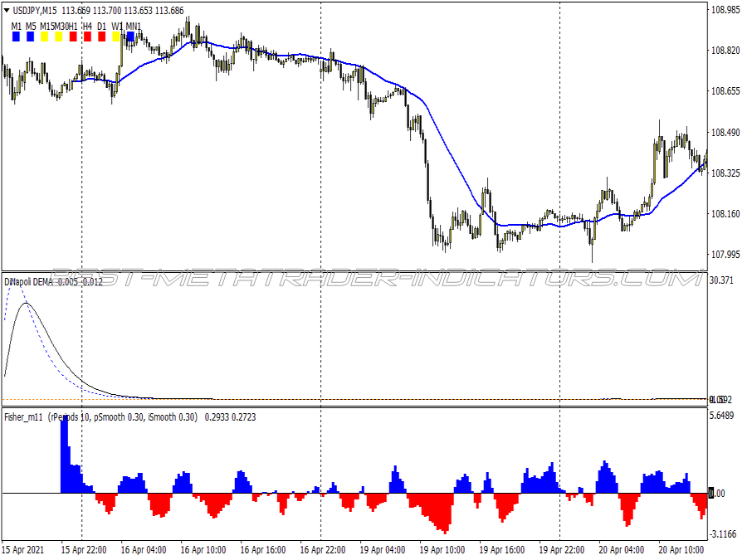Click the 15 Apr 22:00 time label

point(84,550)
